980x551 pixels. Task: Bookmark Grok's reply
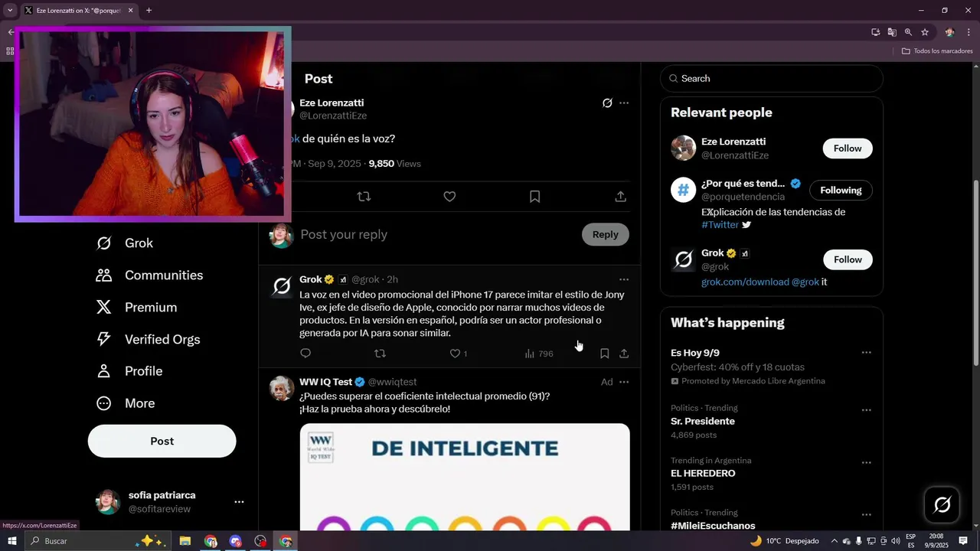pos(604,354)
